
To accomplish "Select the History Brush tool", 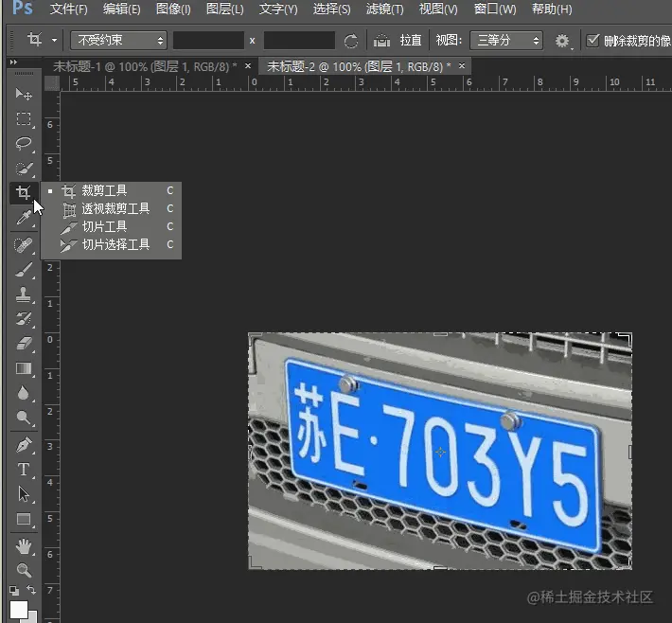I will pyautogui.click(x=24, y=319).
